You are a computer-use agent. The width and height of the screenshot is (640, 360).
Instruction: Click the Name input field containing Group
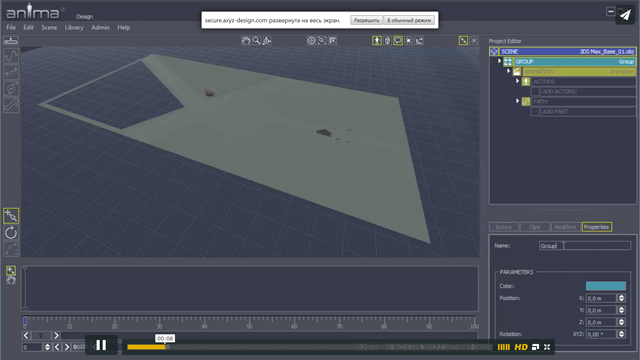[x=584, y=246]
